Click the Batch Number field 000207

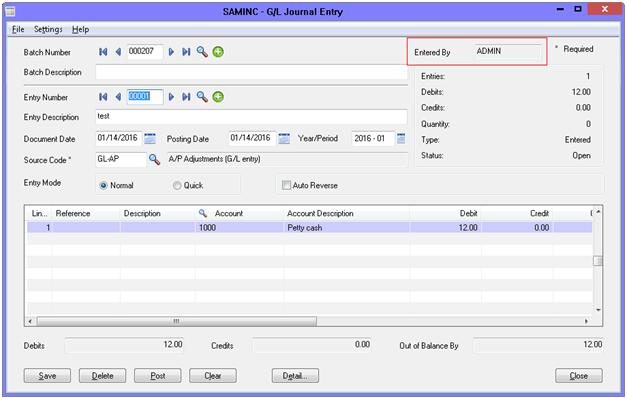click(x=145, y=52)
